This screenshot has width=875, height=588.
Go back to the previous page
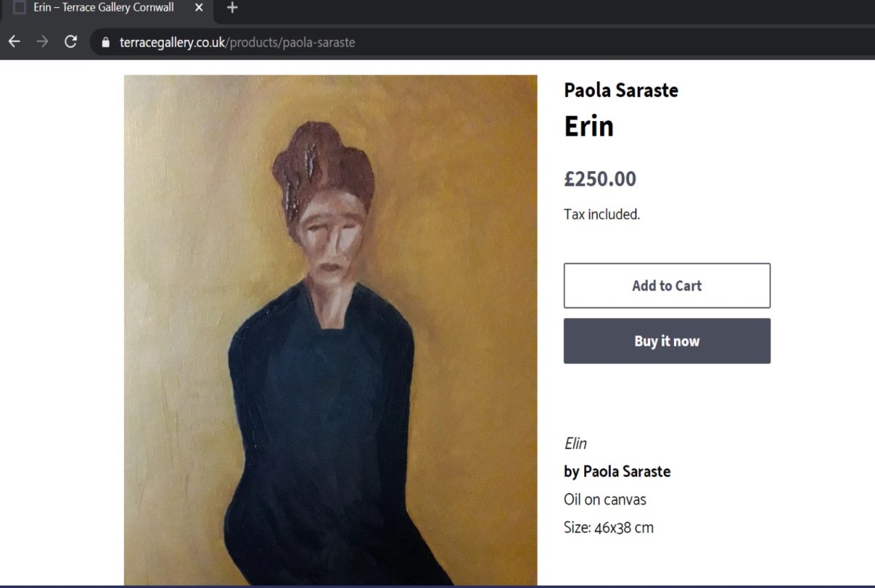[14, 42]
